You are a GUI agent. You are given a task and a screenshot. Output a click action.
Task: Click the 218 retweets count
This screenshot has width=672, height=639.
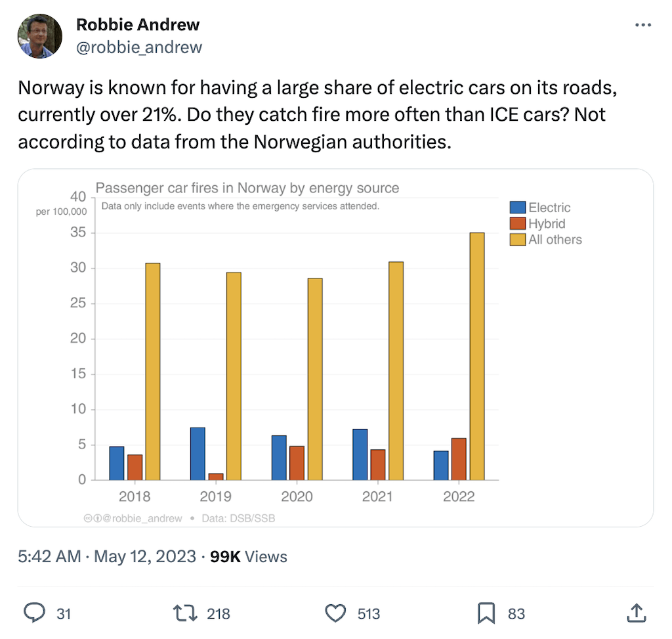[219, 613]
